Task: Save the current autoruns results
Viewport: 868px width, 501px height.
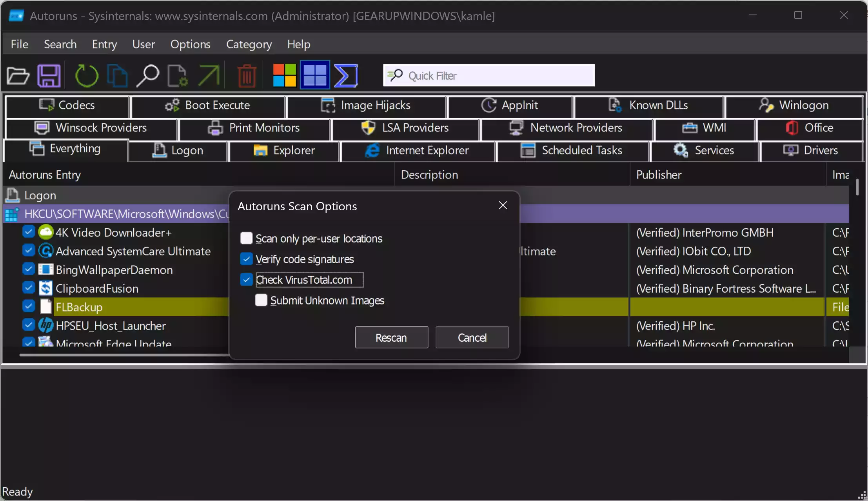Action: (x=48, y=75)
